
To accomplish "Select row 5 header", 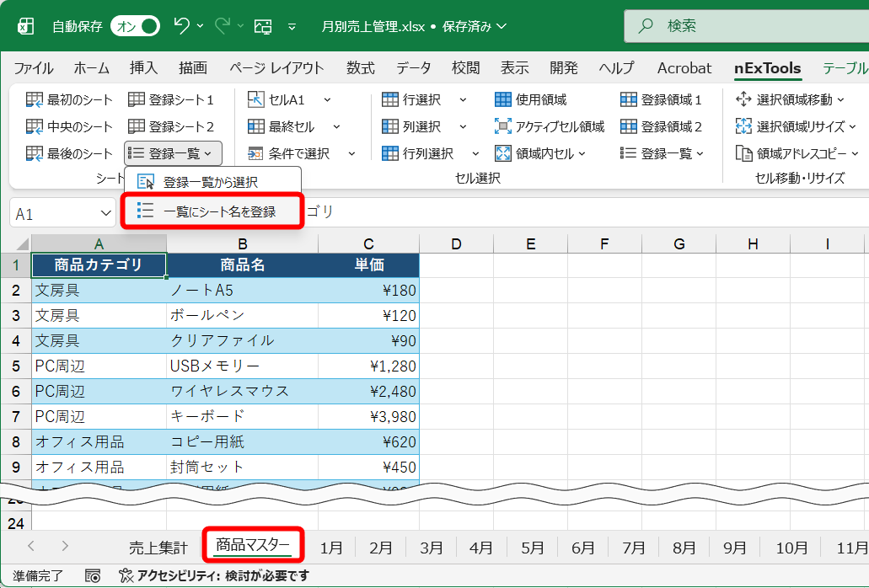I will coord(16,366).
